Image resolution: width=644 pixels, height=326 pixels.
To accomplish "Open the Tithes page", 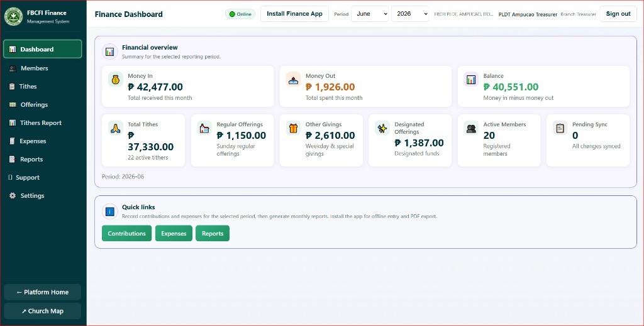I will (43, 87).
